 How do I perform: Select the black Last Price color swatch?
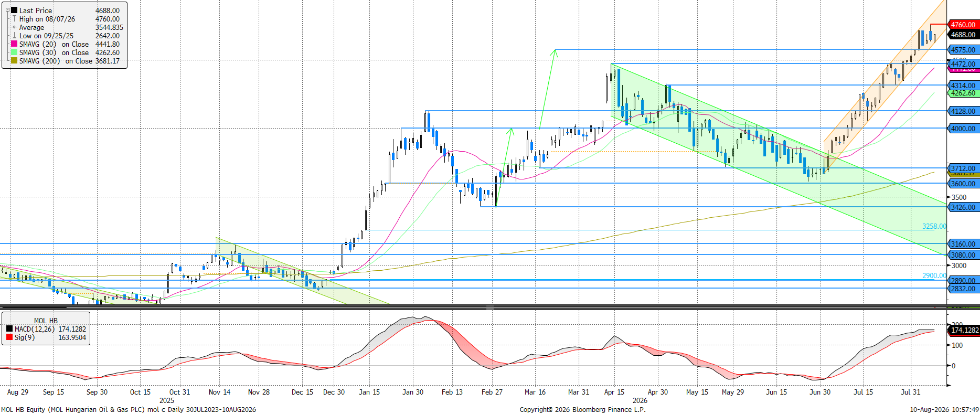point(14,10)
